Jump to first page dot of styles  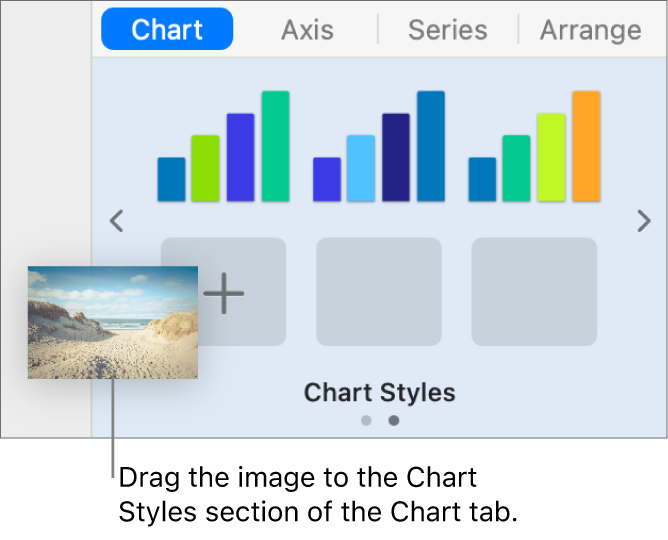pyautogui.click(x=367, y=421)
